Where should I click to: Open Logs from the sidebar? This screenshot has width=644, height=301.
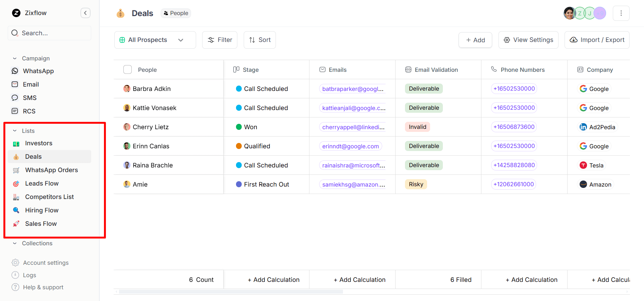pyautogui.click(x=29, y=275)
